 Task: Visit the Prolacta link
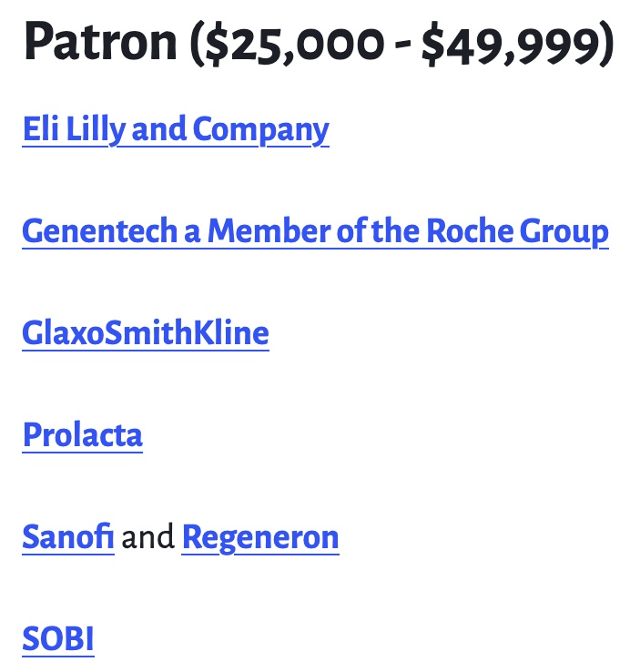82,435
